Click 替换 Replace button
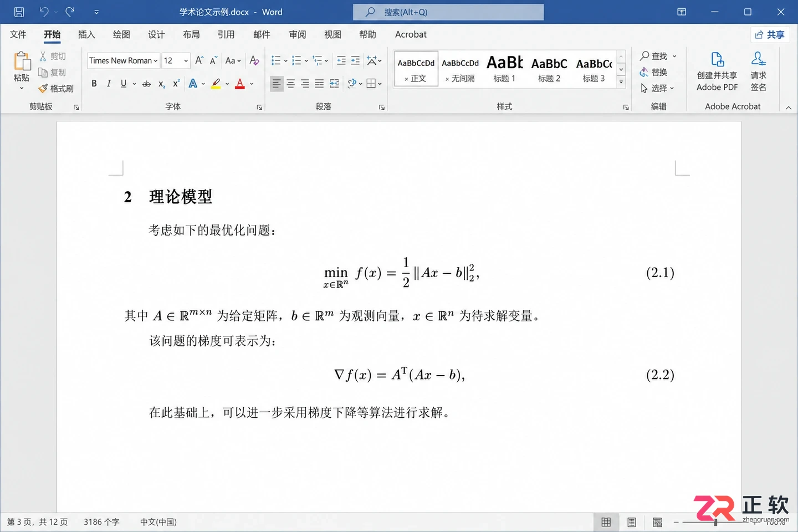The width and height of the screenshot is (798, 532). pos(653,72)
